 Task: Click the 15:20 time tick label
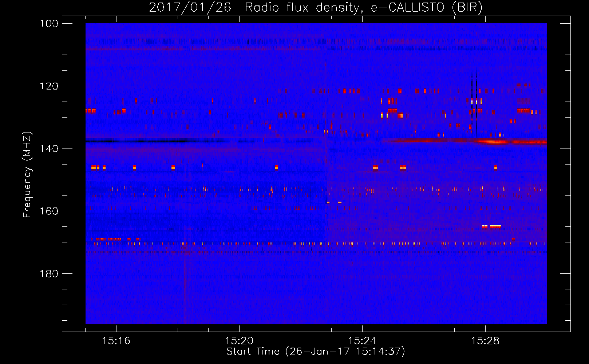click(239, 341)
